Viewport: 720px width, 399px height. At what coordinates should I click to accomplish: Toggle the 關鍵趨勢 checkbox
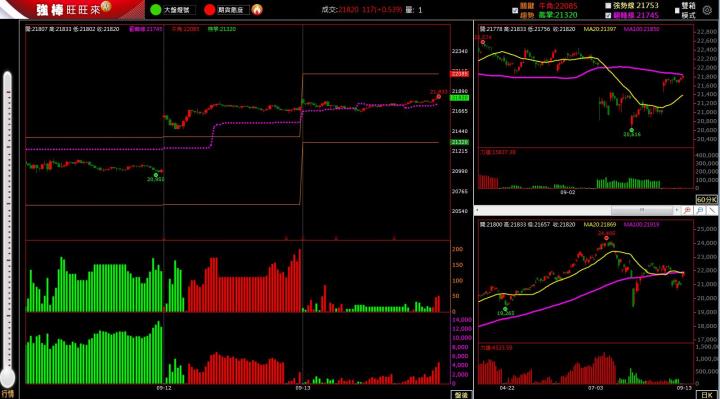(x=515, y=11)
